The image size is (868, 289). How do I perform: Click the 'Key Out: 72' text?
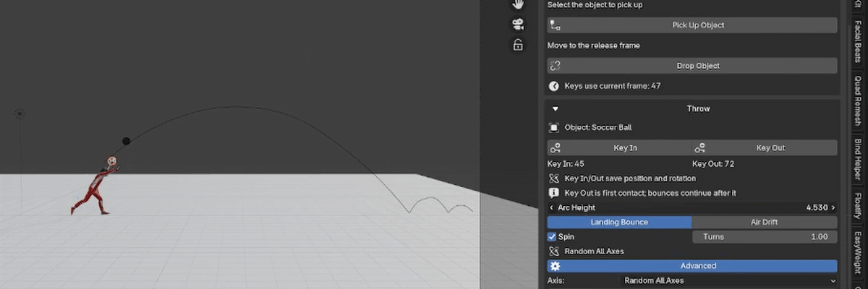click(x=713, y=164)
